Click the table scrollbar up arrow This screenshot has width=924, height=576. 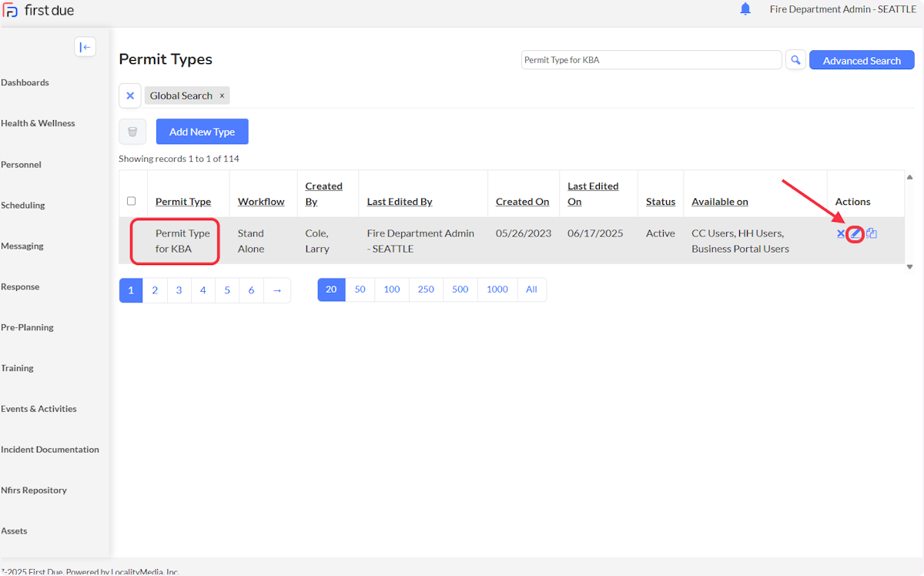[909, 177]
